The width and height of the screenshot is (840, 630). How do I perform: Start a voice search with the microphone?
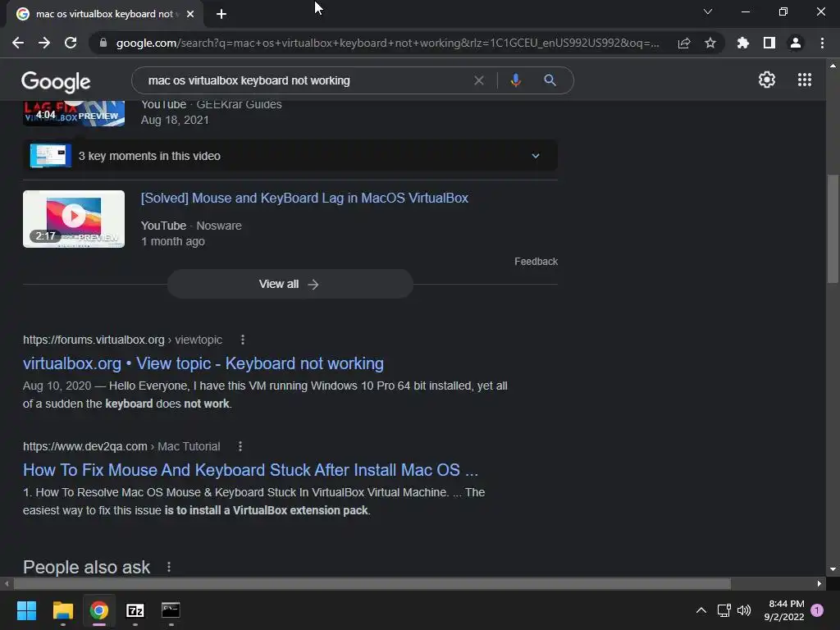pyautogui.click(x=515, y=80)
